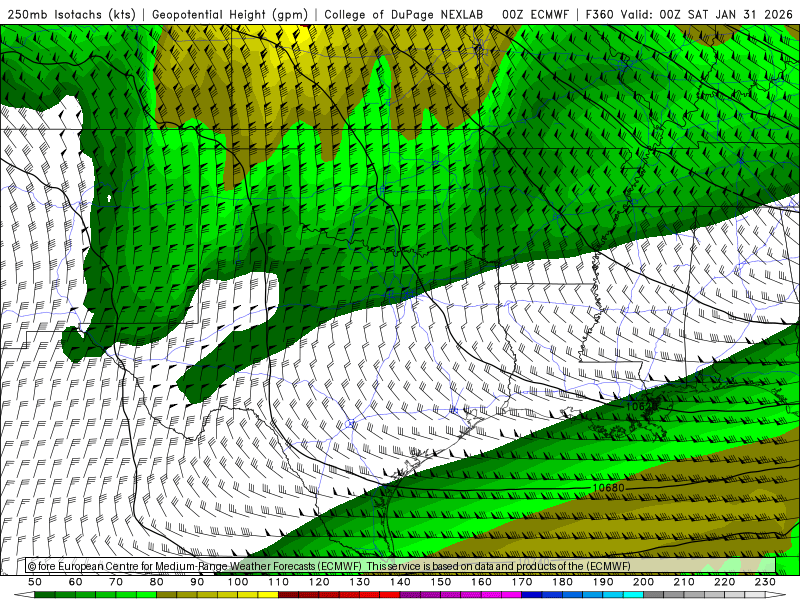The height and width of the screenshot is (600, 800).
Task: Click the 60 knot legend value
Action: (76, 582)
